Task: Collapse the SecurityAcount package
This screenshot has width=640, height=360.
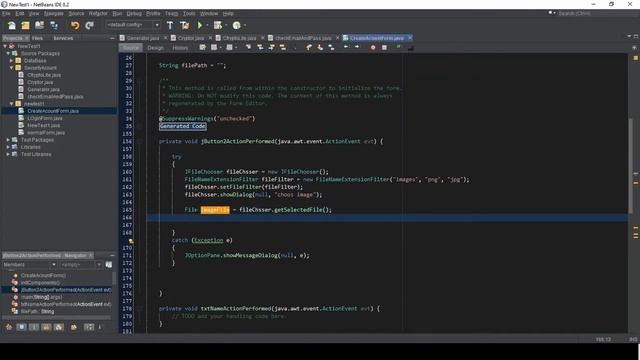Action: pos(11,68)
